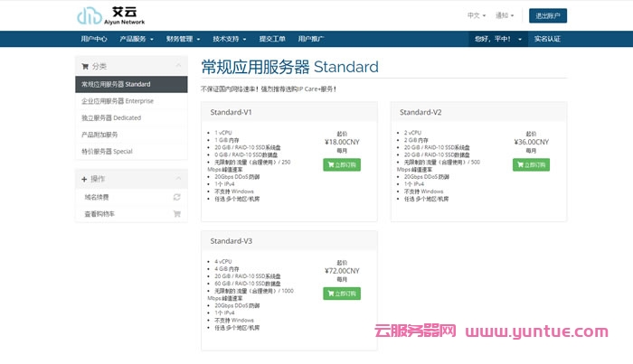The width and height of the screenshot is (633, 364).
Task: Click the plus icon in 操作 header
Action: click(85, 179)
